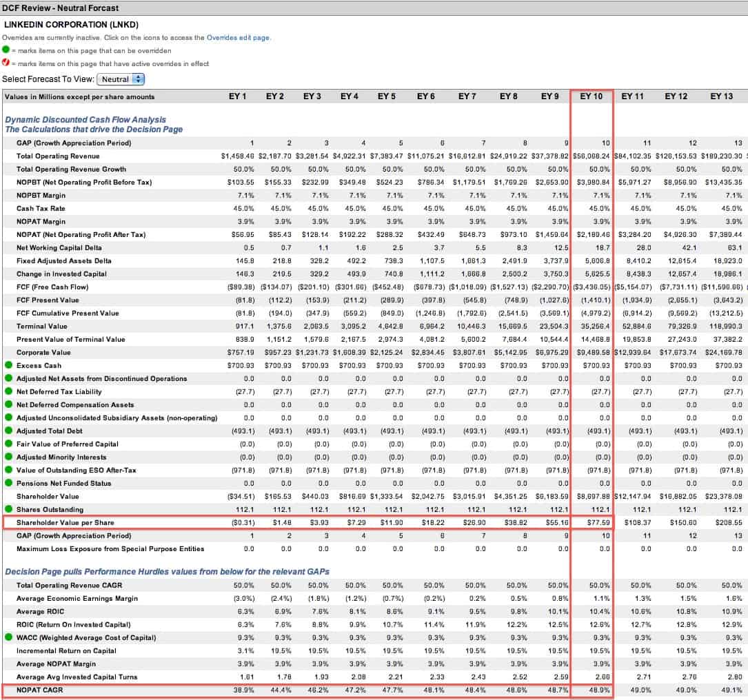
Task: Click the NOPAT CAGR row label
Action: tap(39, 690)
